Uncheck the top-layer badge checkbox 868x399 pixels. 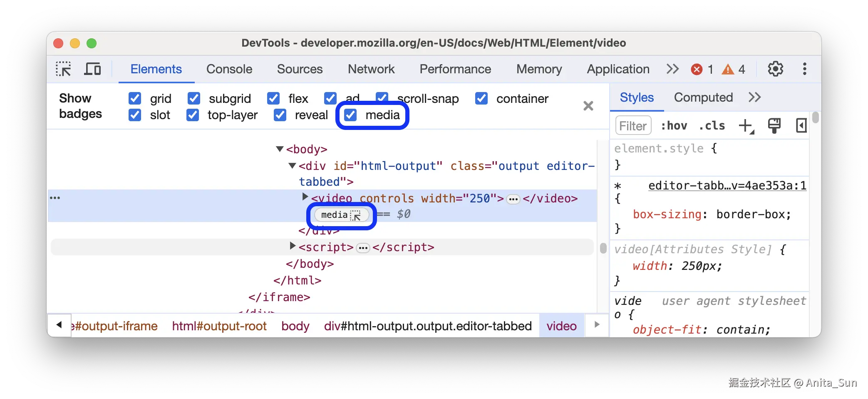192,115
